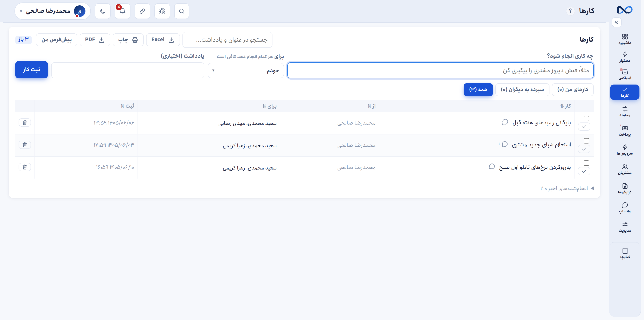Click the bug report icon
The width and height of the screenshot is (644, 320).
(162, 11)
